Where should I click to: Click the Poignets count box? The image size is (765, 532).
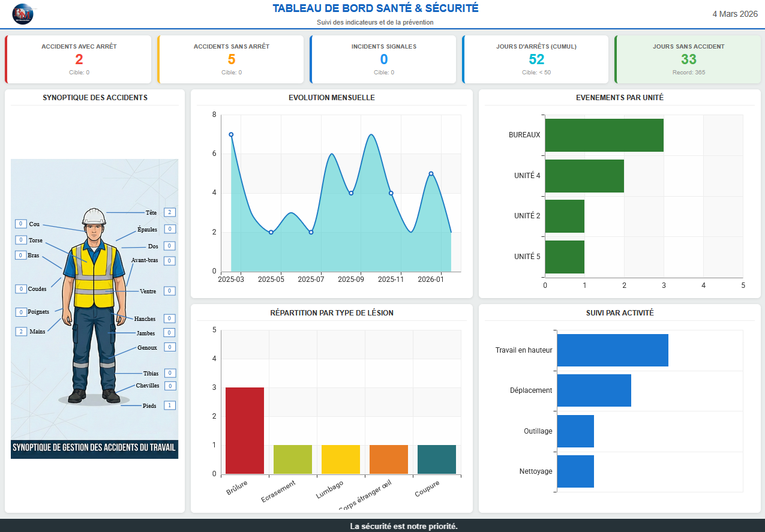(21, 312)
